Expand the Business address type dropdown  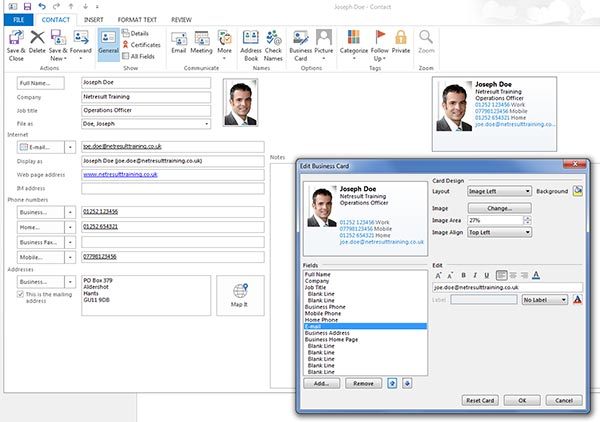coord(70,282)
